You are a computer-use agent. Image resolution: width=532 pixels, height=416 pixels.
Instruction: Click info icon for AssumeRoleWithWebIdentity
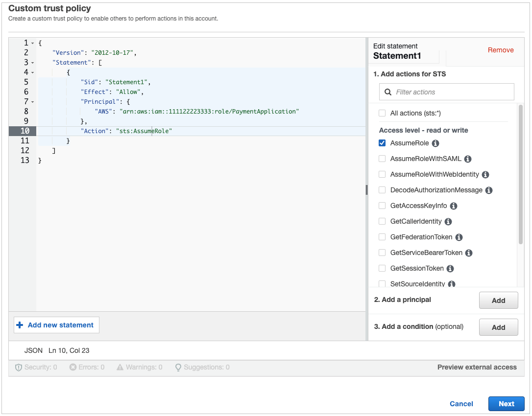click(485, 175)
